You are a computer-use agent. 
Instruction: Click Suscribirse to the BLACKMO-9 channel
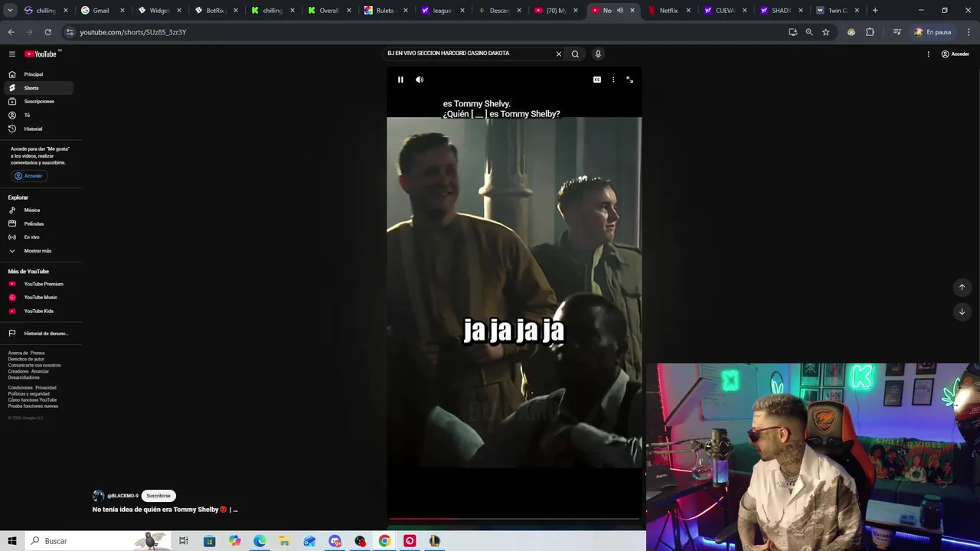pyautogui.click(x=158, y=496)
